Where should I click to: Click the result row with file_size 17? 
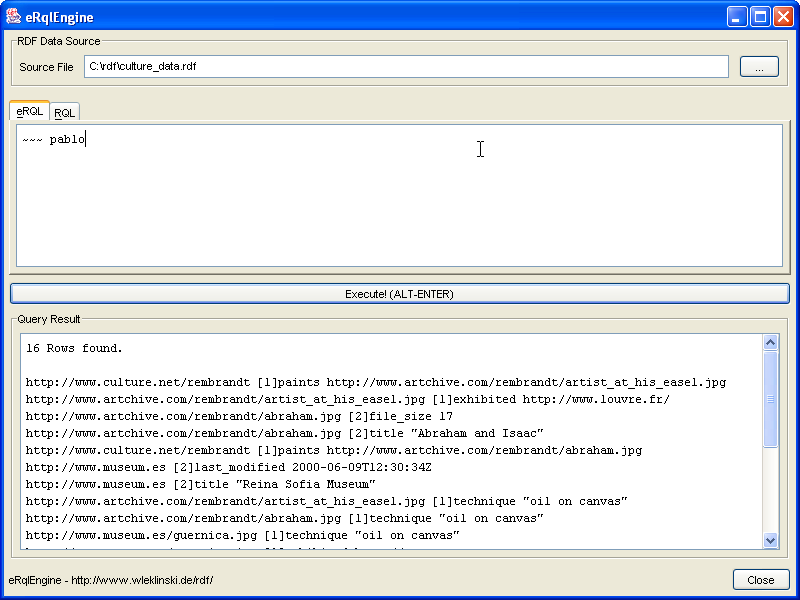click(239, 416)
